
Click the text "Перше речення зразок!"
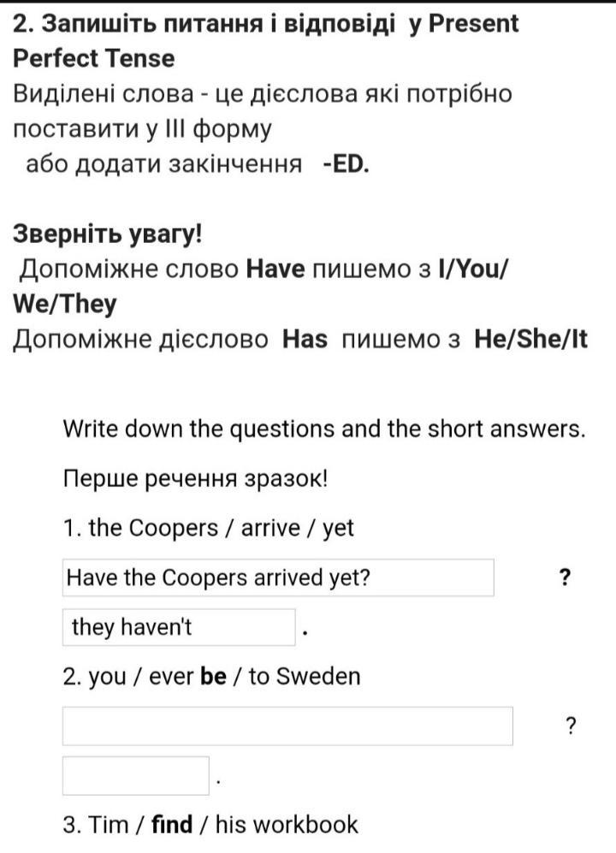(x=195, y=479)
